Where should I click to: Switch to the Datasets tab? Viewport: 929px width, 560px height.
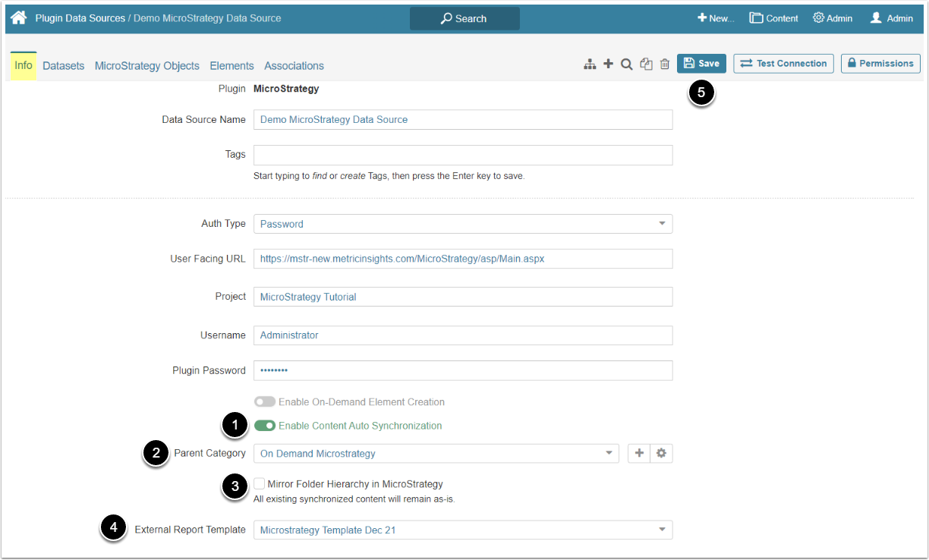pyautogui.click(x=64, y=66)
